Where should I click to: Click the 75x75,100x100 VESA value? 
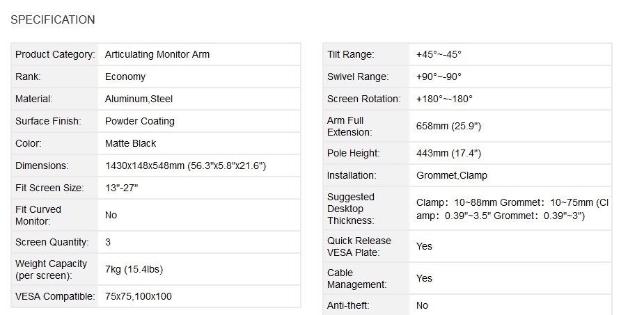click(139, 296)
